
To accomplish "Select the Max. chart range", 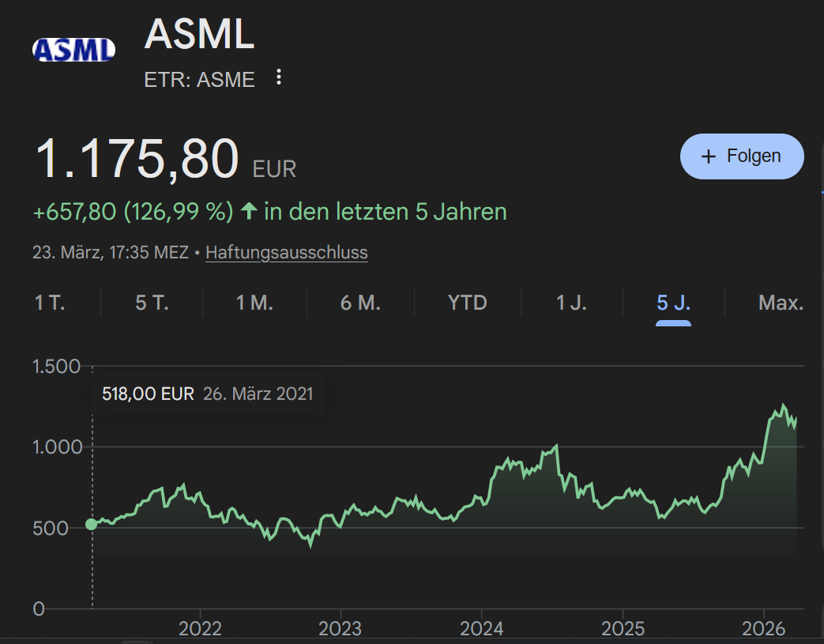I will click(x=781, y=302).
